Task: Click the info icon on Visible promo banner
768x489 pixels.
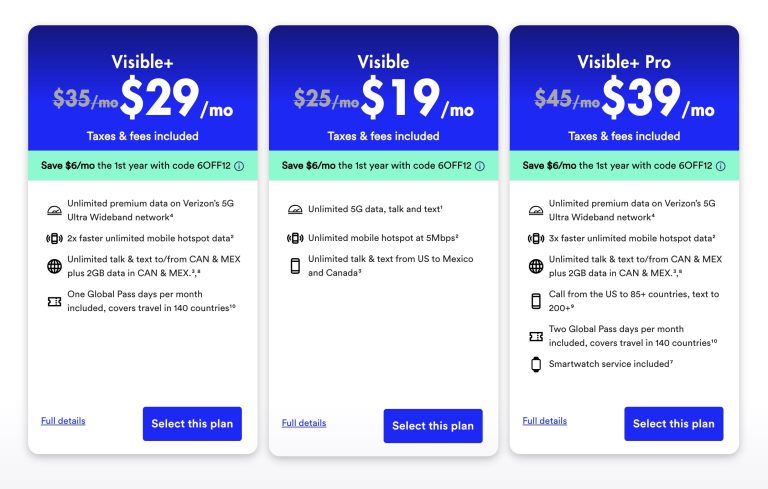Action: [x=480, y=166]
